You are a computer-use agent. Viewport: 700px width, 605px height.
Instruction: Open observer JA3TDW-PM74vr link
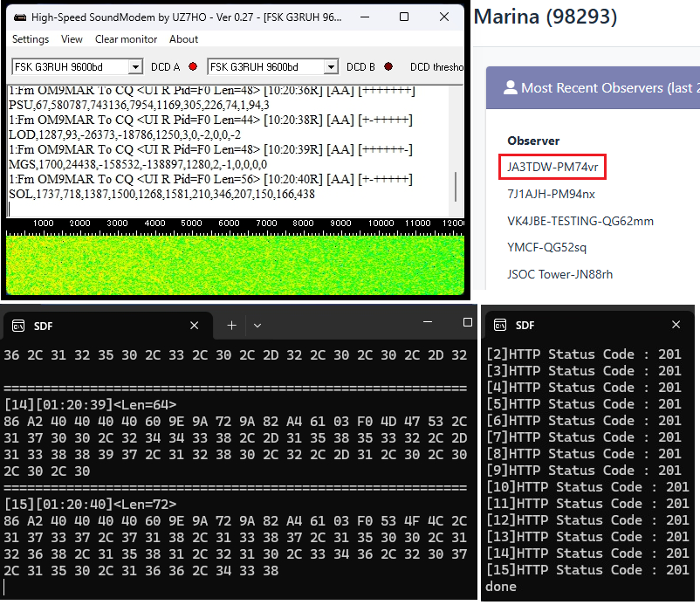click(x=552, y=167)
